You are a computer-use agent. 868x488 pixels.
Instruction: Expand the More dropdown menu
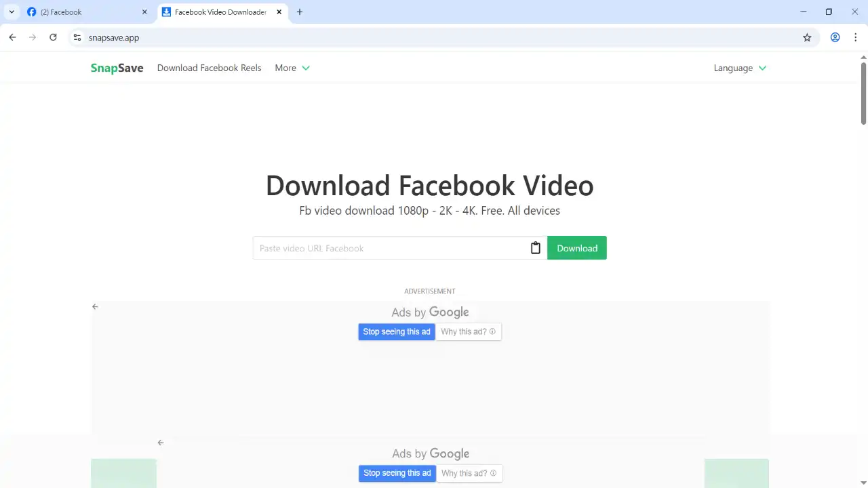292,68
